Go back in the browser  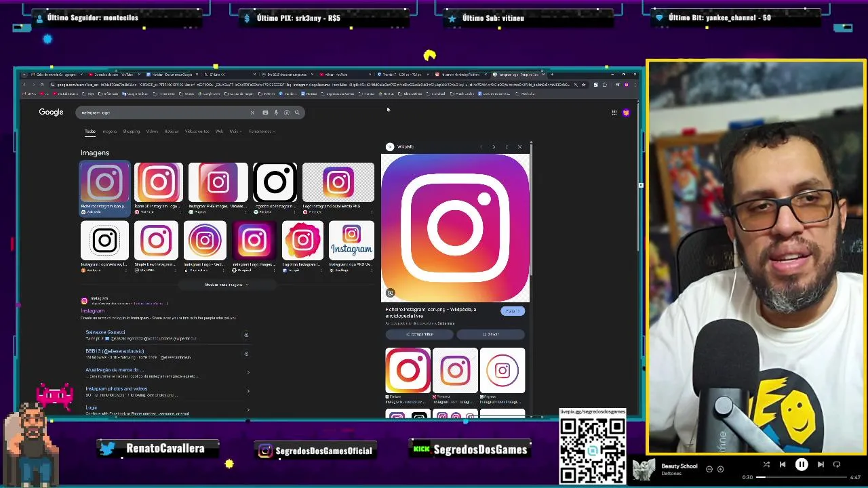[x=24, y=85]
